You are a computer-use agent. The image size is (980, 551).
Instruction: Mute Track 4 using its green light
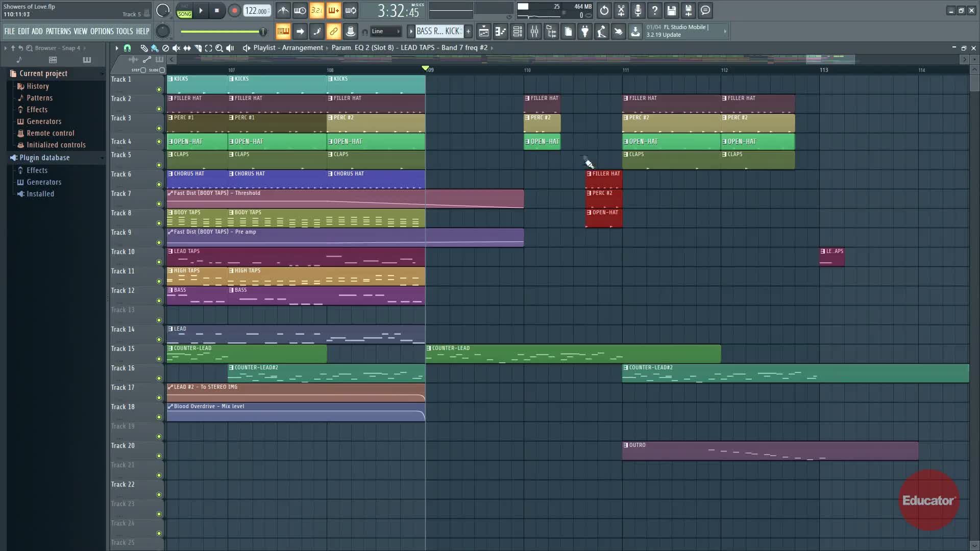pyautogui.click(x=159, y=142)
